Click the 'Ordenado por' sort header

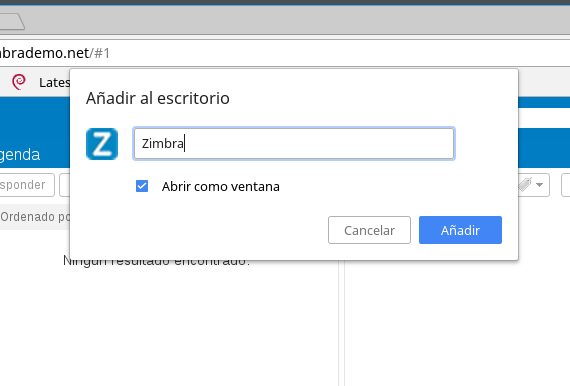(x=35, y=217)
